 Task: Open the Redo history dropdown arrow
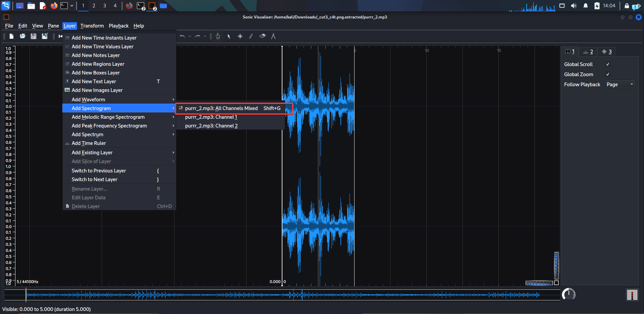point(205,36)
